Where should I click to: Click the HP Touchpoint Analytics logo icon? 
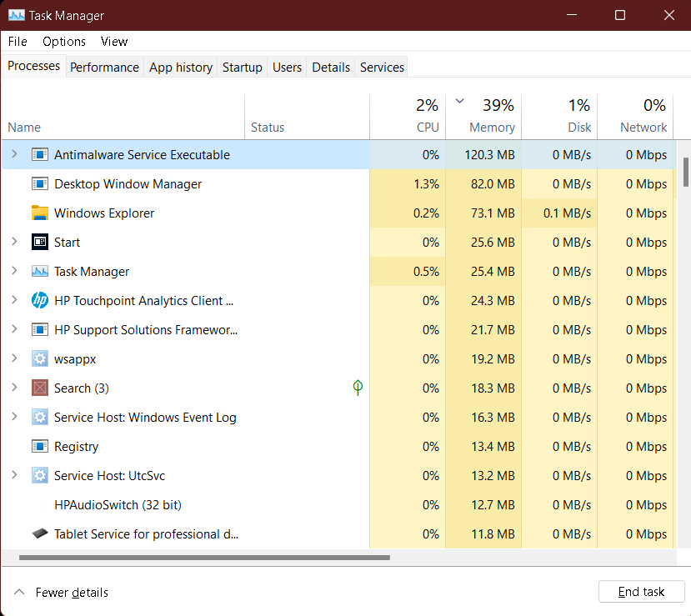tap(40, 301)
